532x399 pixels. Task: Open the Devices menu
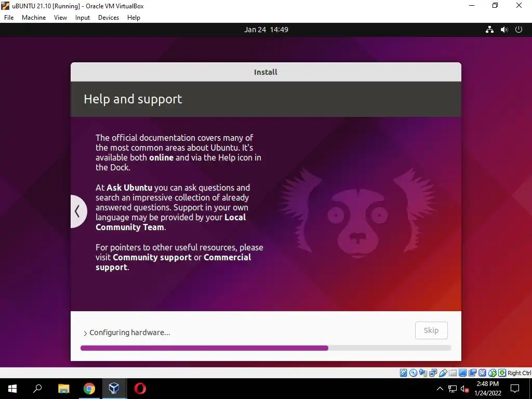(x=109, y=18)
